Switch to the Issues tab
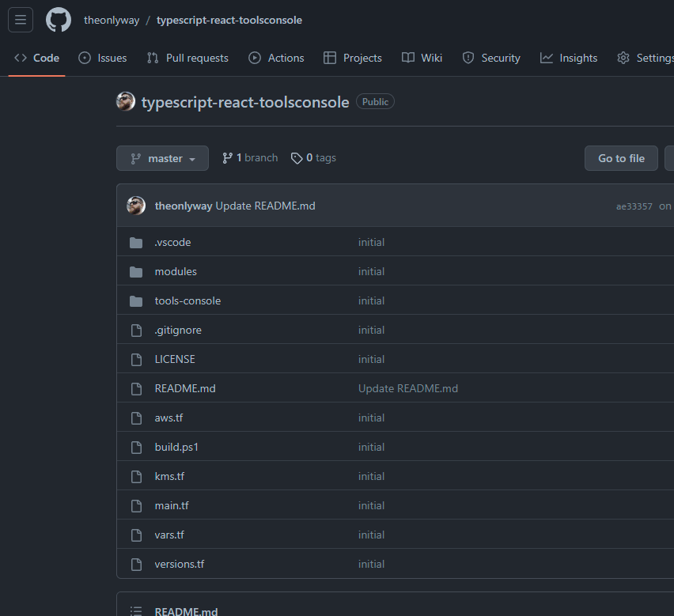The image size is (674, 616). pos(103,58)
